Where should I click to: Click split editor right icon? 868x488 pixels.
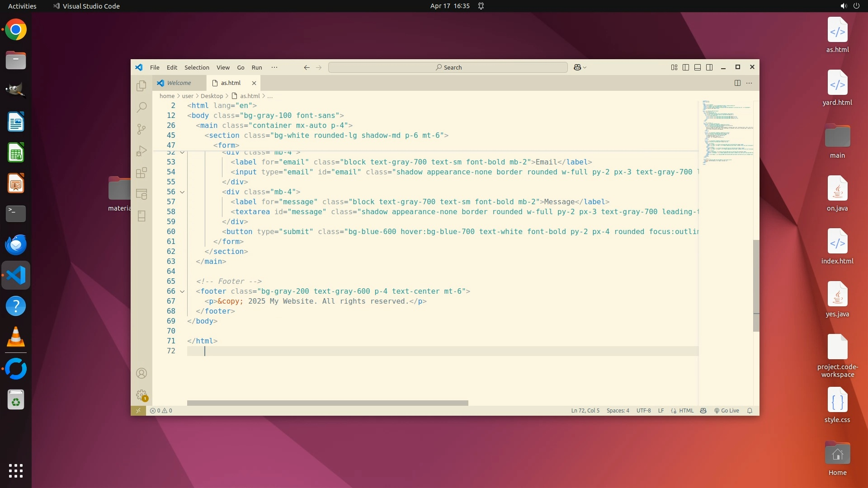(737, 83)
